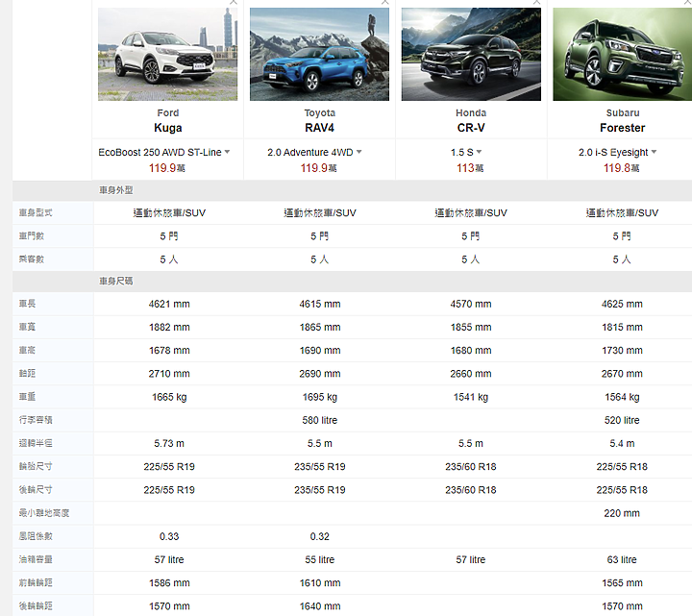The height and width of the screenshot is (616, 692).
Task: Remove the Toyota RAV4 column via its X icon
Action: pyautogui.click(x=385, y=2)
